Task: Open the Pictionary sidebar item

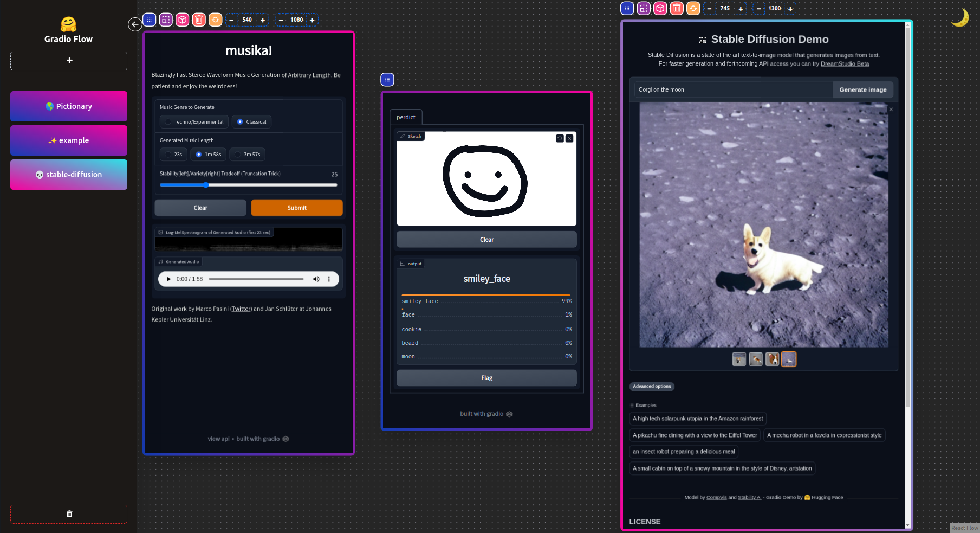Action: coord(69,106)
